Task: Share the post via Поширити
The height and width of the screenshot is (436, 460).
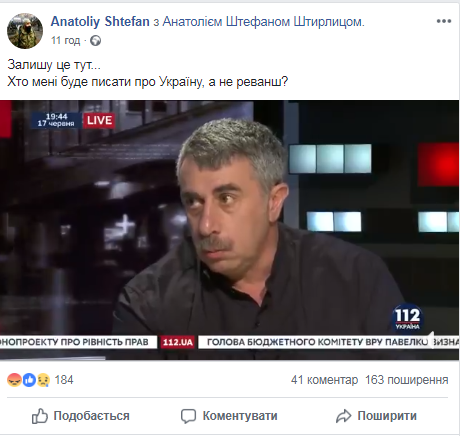Action: pos(376,416)
